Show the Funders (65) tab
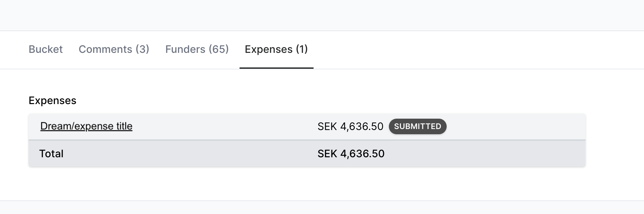The height and width of the screenshot is (214, 644). [197, 49]
